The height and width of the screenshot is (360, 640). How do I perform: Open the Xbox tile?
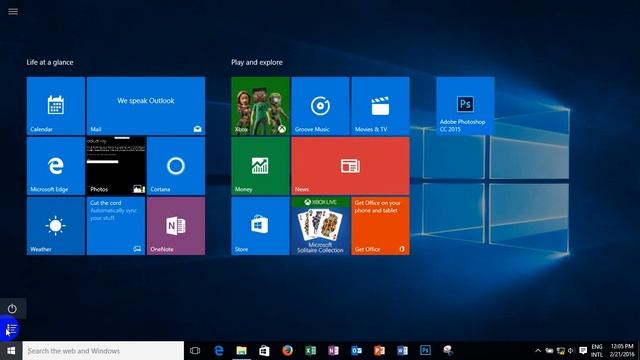click(260, 106)
